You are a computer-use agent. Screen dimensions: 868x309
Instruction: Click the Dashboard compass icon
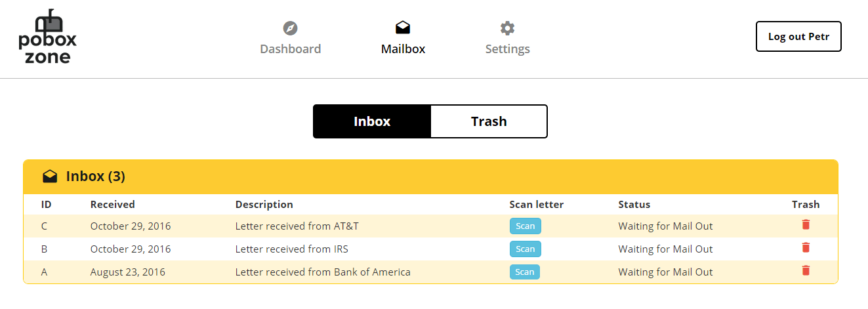point(290,28)
